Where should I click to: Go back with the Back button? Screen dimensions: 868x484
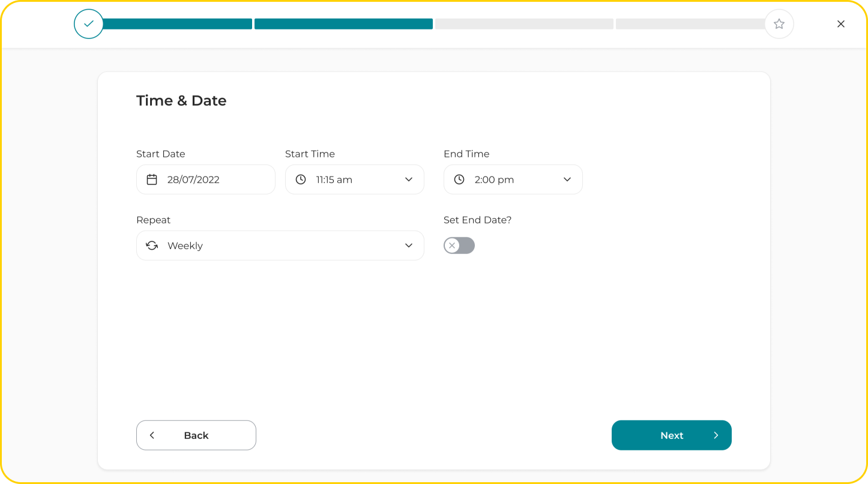196,435
